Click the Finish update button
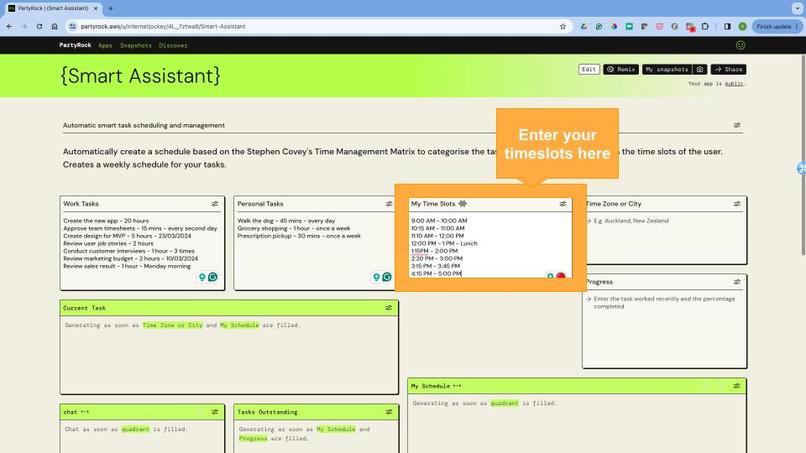This screenshot has height=453, width=806. (x=777, y=26)
